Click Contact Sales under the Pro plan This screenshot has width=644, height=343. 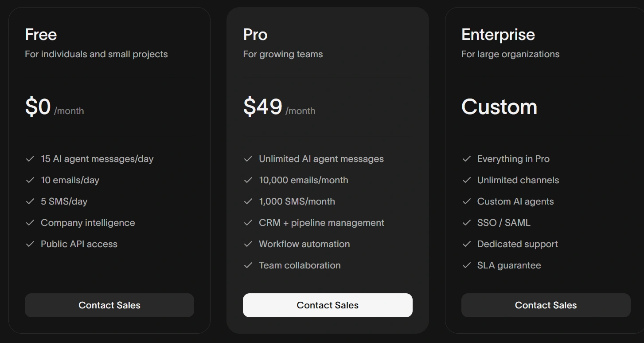(328, 305)
